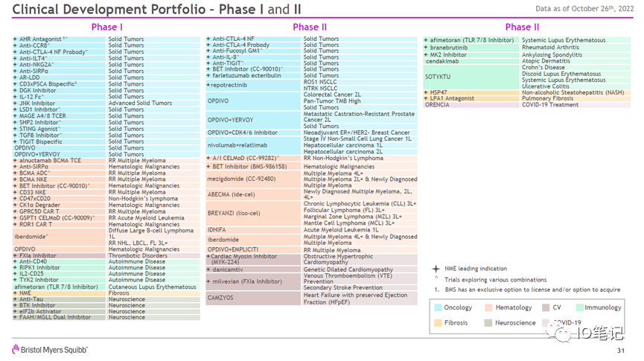Click the 'Phase I' column heading
This screenshot has height=361, width=644.
pos(106,27)
